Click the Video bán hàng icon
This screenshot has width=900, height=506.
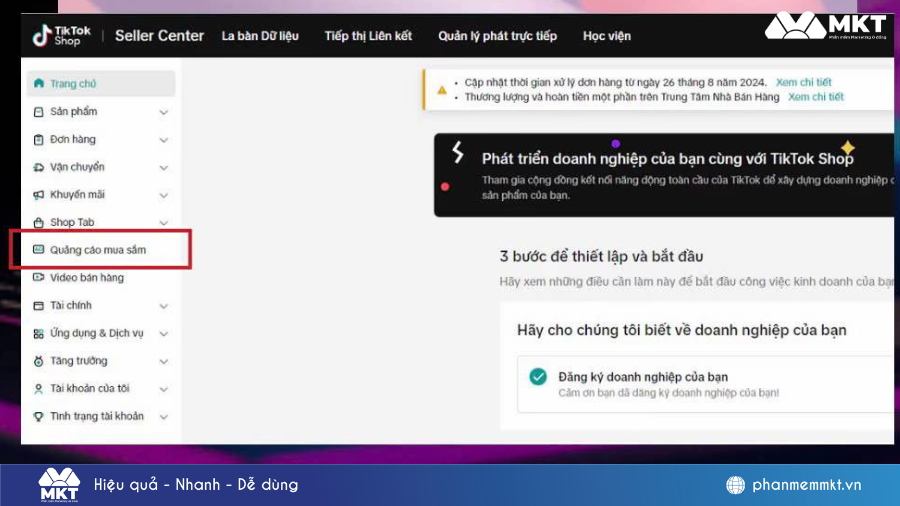click(39, 278)
